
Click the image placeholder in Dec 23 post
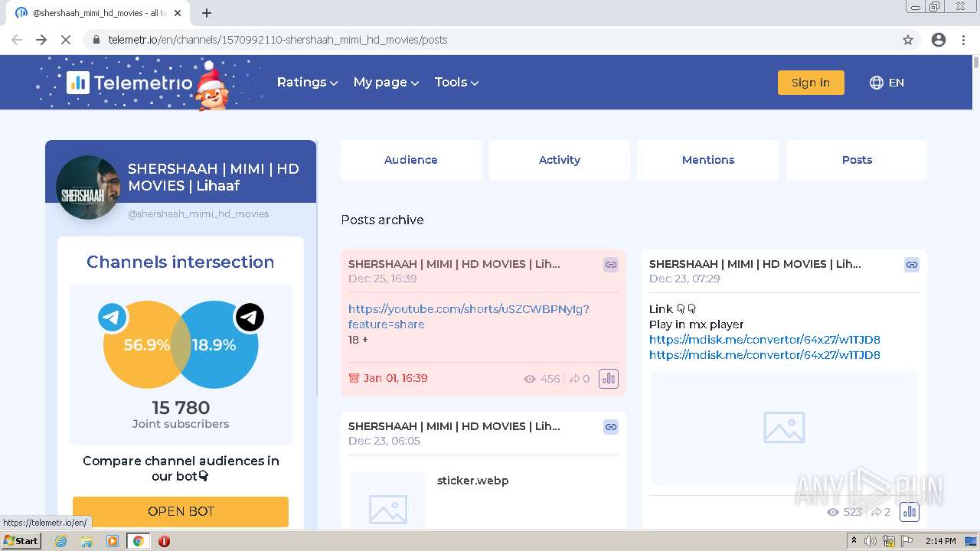pyautogui.click(x=784, y=428)
